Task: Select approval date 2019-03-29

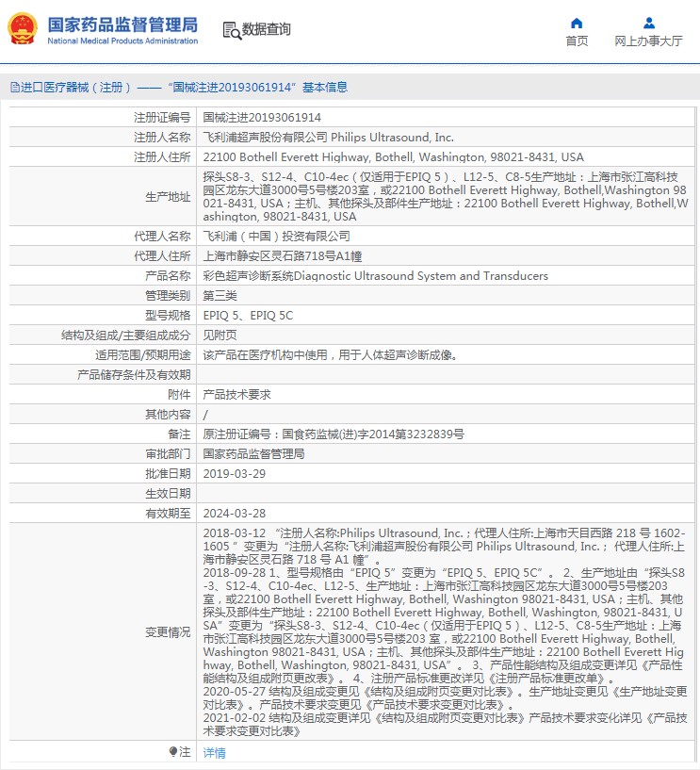Action: click(235, 474)
